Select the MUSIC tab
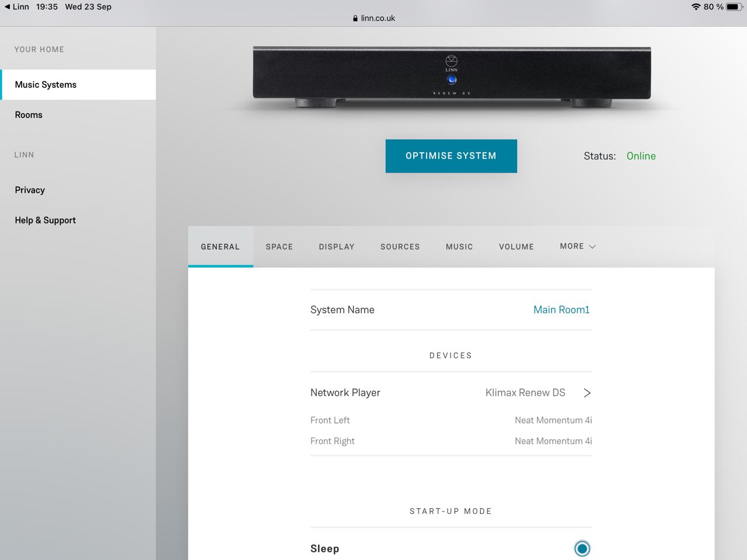The height and width of the screenshot is (560, 747). (x=459, y=247)
